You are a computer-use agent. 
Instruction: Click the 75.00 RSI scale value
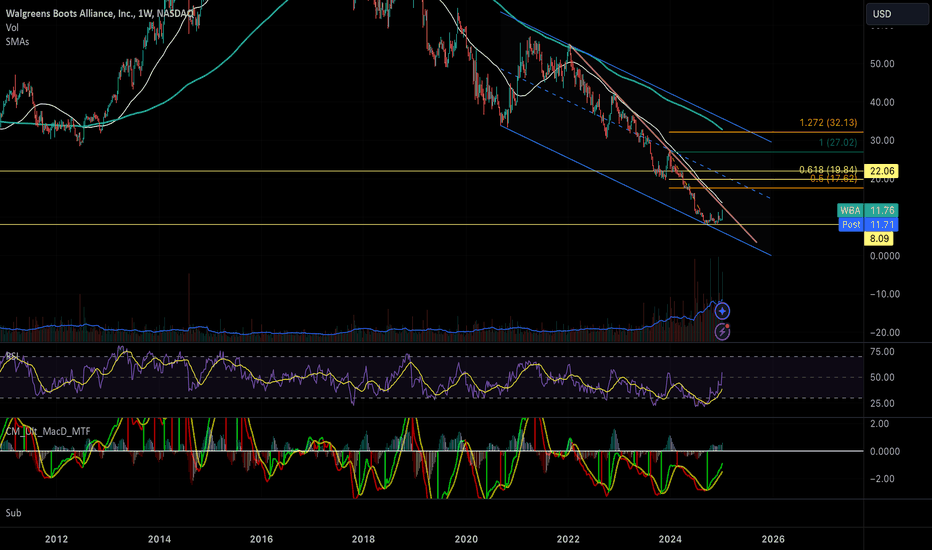coord(882,351)
